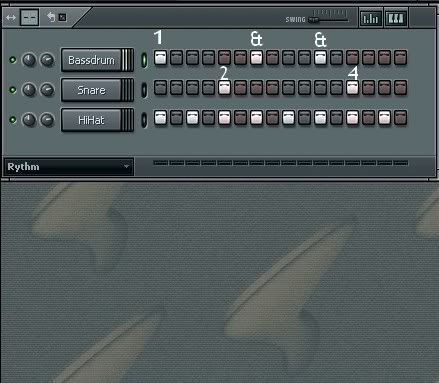
Task: Click the Snare pan knob
Action: pos(47,90)
